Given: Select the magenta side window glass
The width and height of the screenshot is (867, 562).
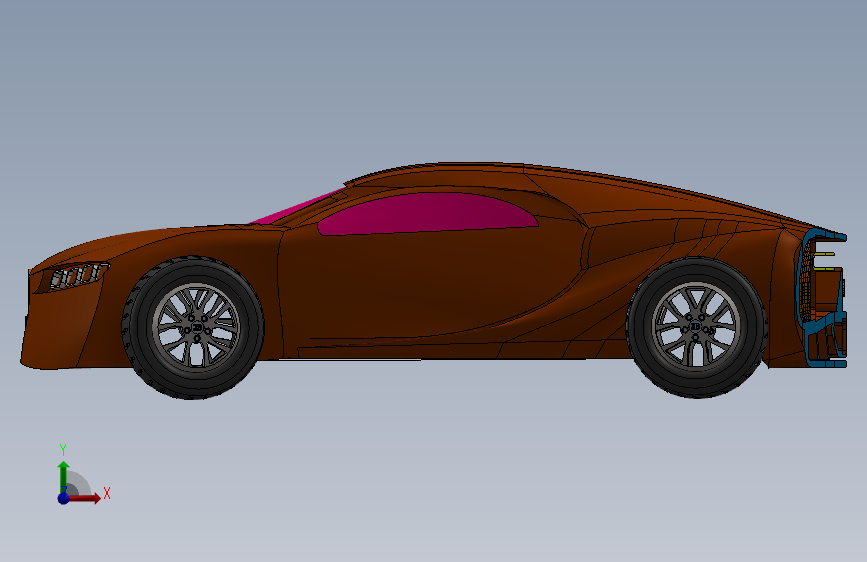Looking at the screenshot, I should [426, 214].
